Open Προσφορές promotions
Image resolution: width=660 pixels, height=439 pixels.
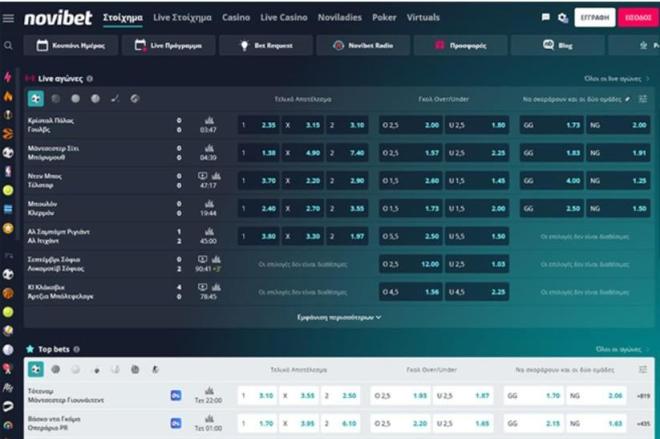click(460, 45)
